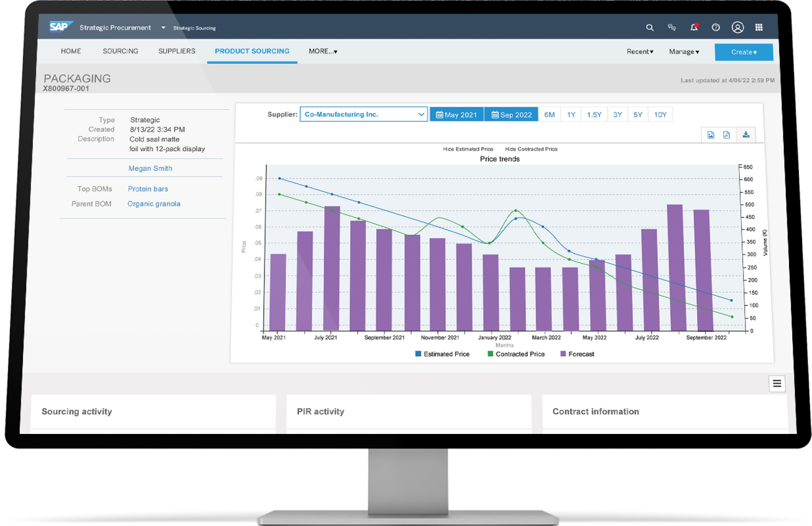The image size is (812, 526).
Task: Click the help question mark icon
Action: click(715, 28)
